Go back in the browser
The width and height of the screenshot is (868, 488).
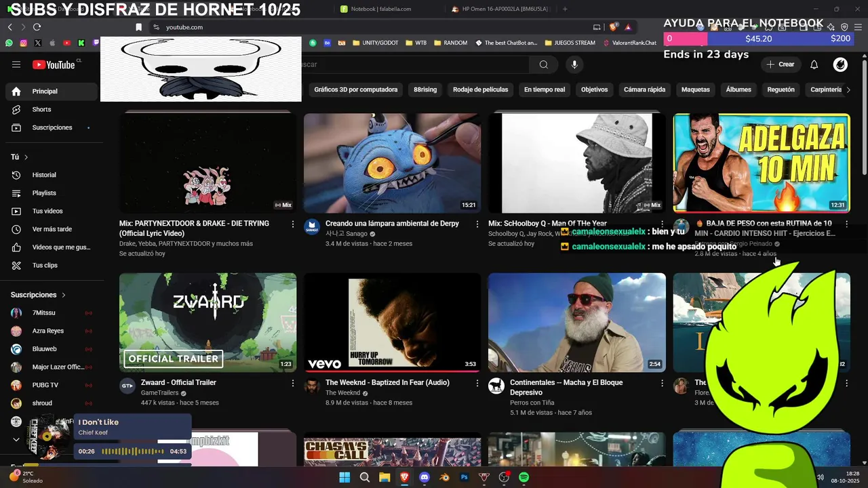[x=9, y=27]
